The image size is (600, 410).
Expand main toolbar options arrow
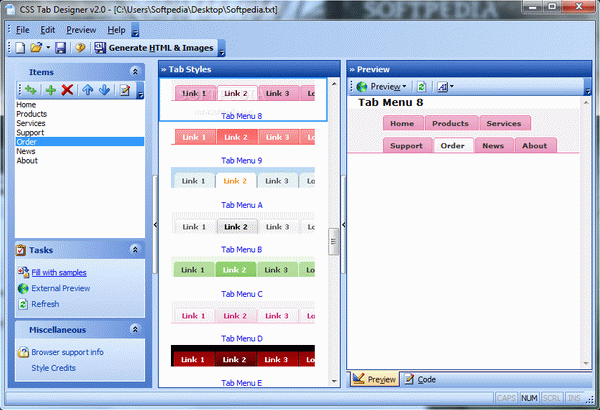coord(221,49)
